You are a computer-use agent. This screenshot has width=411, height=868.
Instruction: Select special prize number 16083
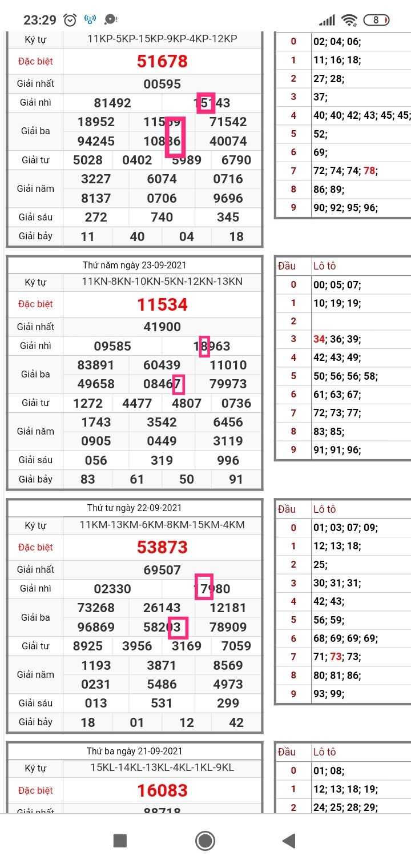coord(162,790)
